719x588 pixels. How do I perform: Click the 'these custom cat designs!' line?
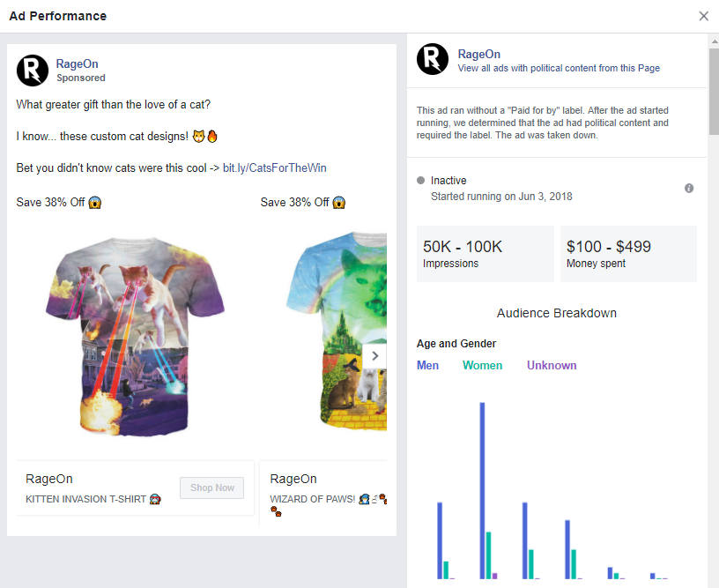(x=116, y=137)
